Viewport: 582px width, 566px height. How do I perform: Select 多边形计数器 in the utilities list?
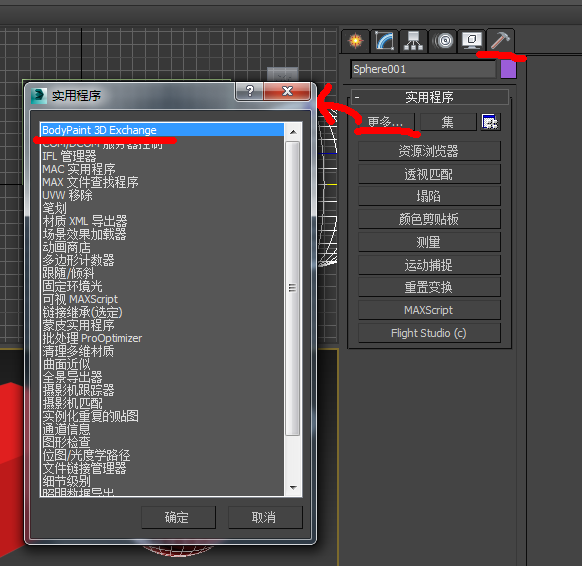pyautogui.click(x=78, y=260)
